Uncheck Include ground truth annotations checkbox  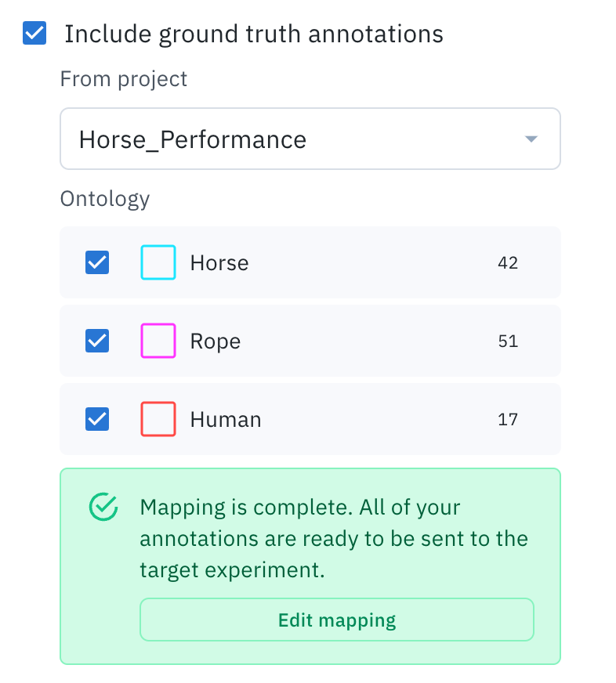(x=34, y=33)
